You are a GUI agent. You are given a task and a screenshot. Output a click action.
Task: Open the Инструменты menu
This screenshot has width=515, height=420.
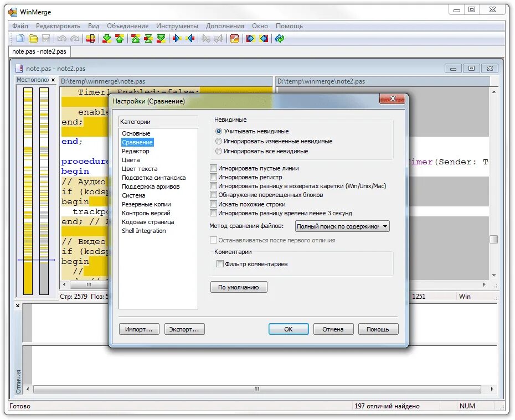(177, 26)
